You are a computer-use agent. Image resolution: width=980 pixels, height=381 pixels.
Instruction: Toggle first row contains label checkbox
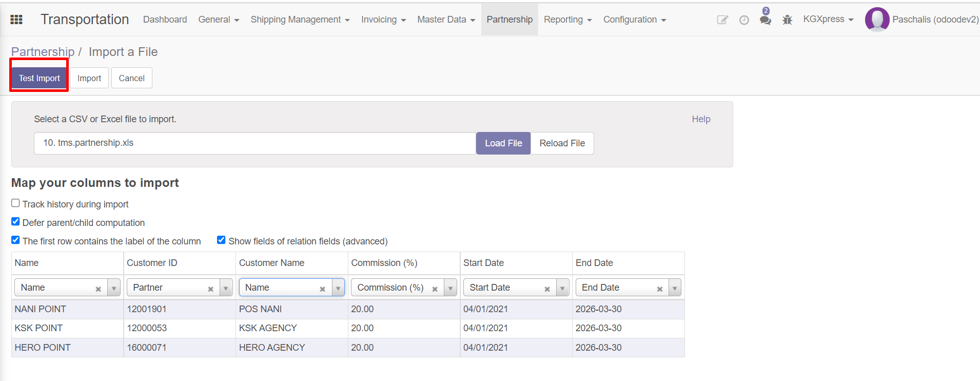pos(15,240)
